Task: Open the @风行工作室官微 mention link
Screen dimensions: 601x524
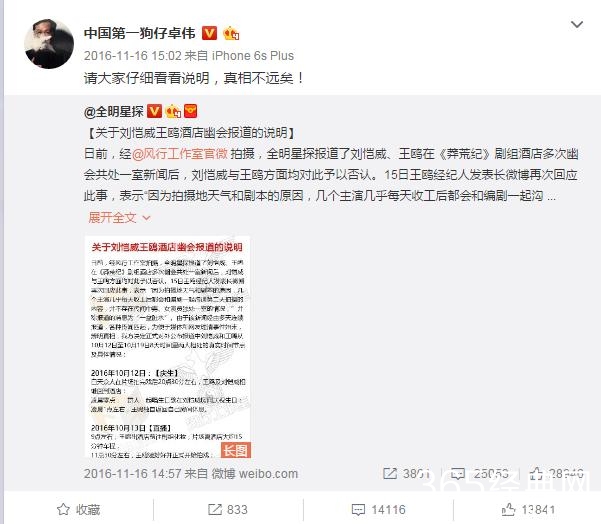Action: pyautogui.click(x=180, y=154)
